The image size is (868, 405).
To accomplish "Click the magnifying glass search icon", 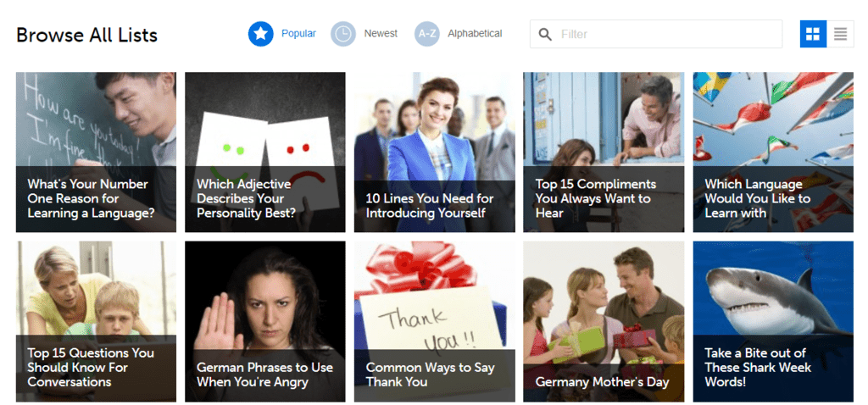I will [545, 34].
